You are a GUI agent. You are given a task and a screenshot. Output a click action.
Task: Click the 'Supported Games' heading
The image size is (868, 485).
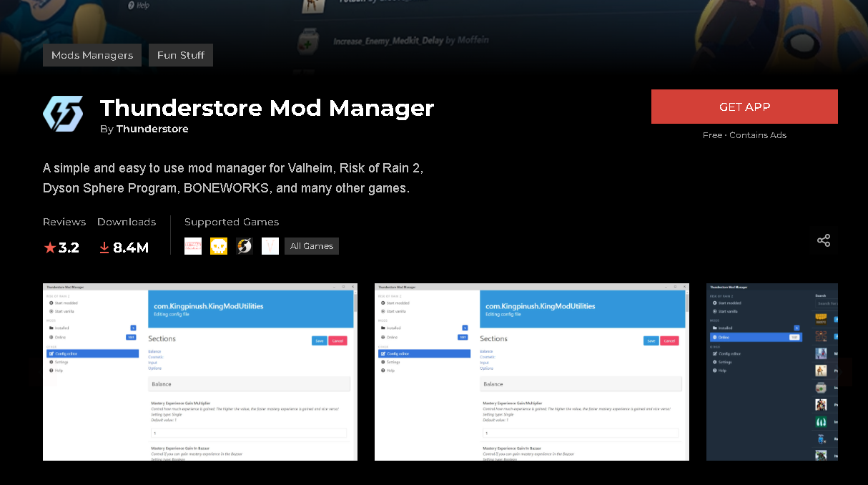point(232,222)
